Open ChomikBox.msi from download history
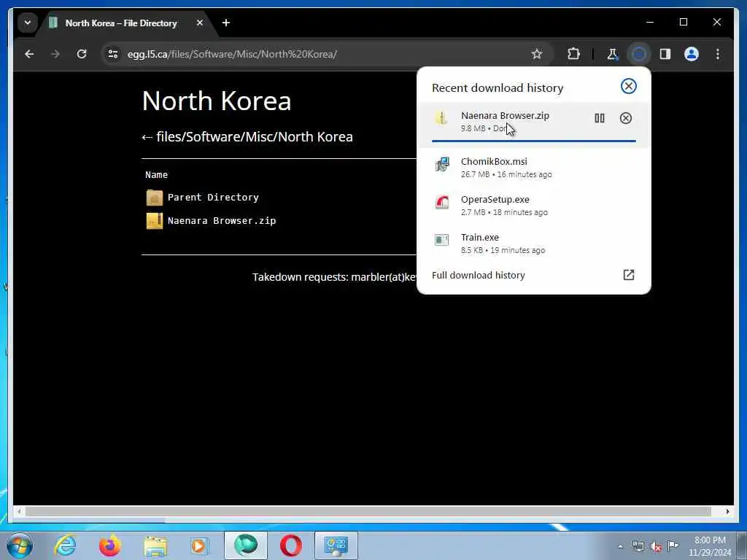 [x=533, y=167]
